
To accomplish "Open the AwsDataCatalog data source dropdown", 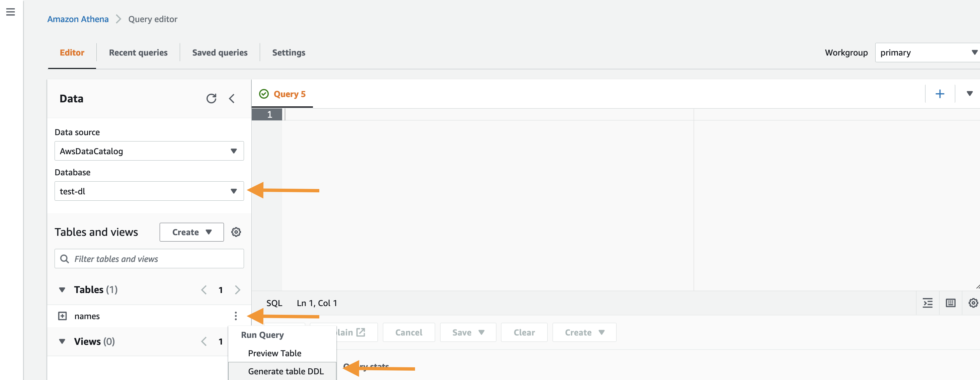I will pyautogui.click(x=149, y=151).
